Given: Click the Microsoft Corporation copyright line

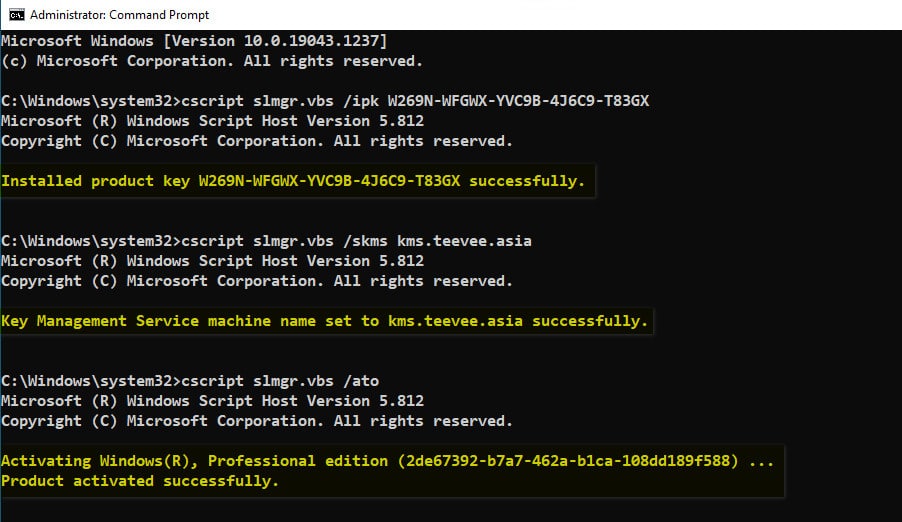Looking at the screenshot, I should point(212,61).
